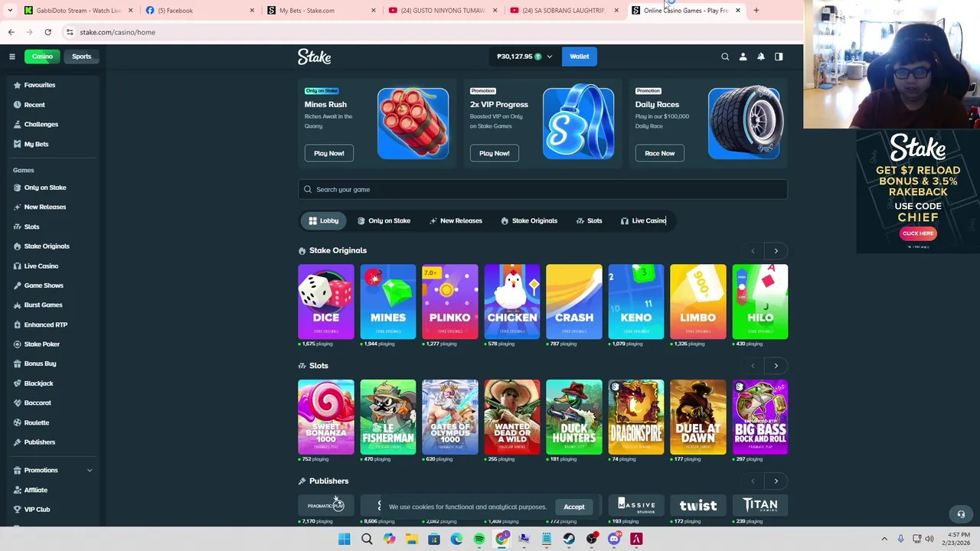
Task: Select the Lobby tab
Action: pyautogui.click(x=323, y=221)
